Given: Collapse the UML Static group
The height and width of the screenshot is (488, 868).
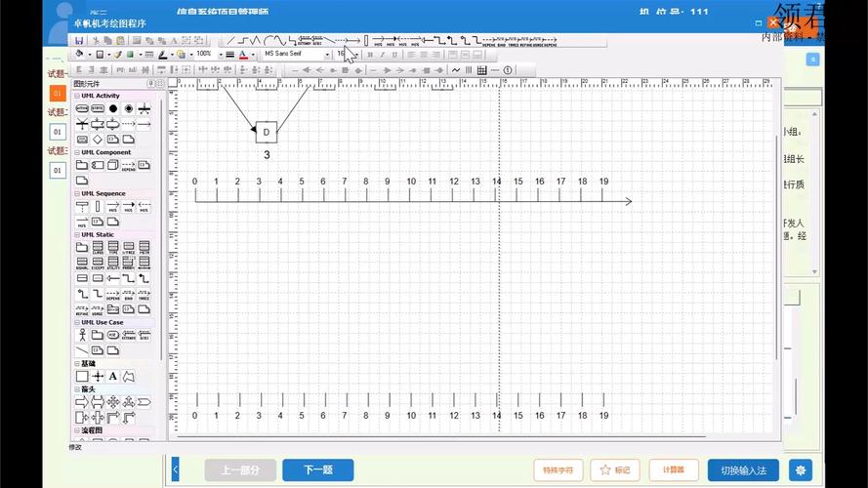Looking at the screenshot, I should (77, 234).
